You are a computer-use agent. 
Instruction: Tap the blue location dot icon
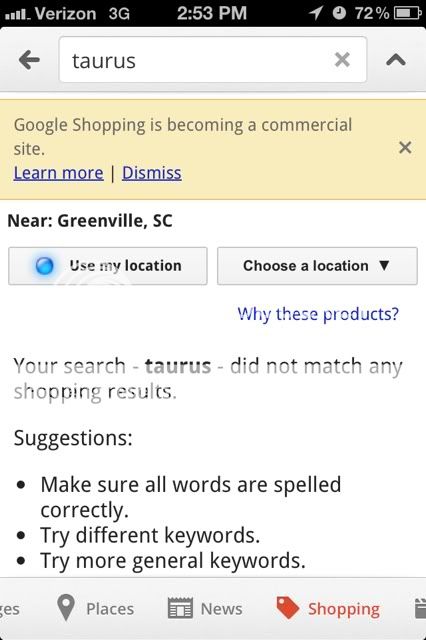44,266
